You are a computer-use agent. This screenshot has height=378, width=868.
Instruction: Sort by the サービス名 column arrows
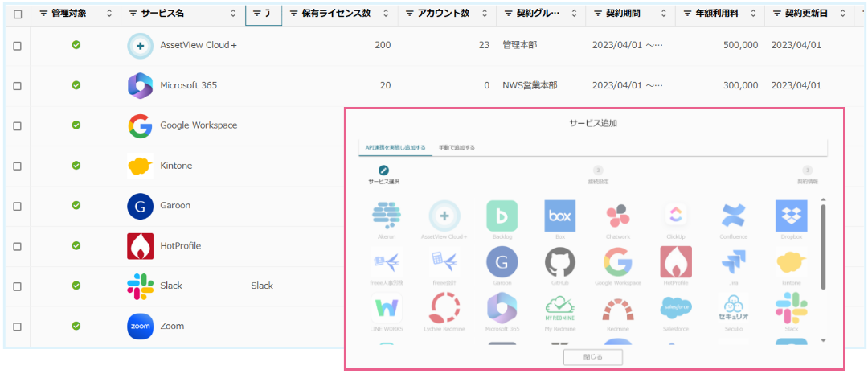(x=234, y=14)
